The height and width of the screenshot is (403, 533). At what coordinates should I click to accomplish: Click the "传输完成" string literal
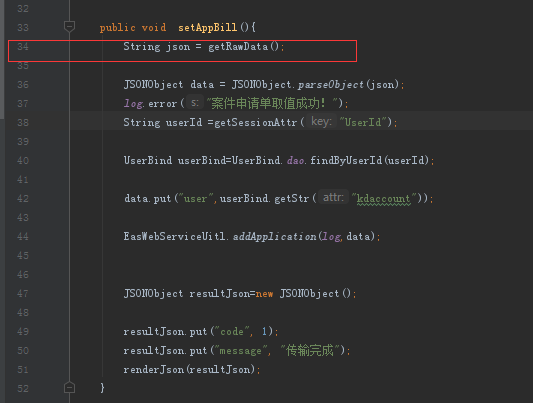pos(310,350)
